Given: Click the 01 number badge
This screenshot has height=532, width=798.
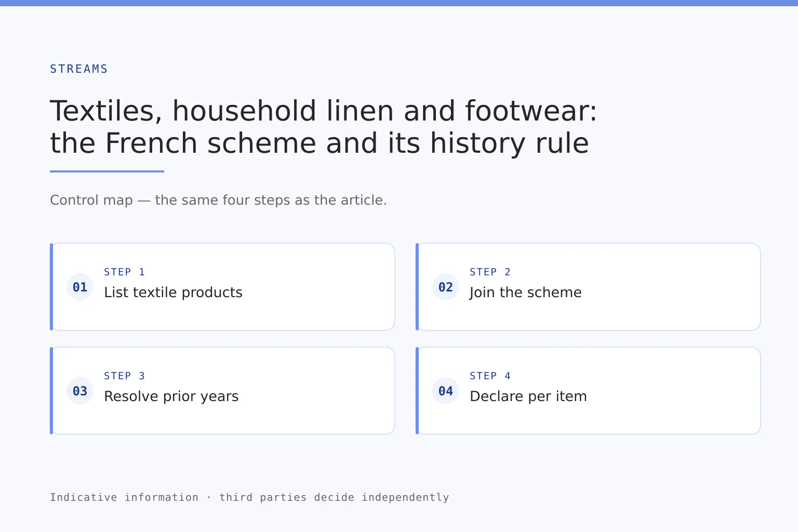Looking at the screenshot, I should [x=80, y=287].
